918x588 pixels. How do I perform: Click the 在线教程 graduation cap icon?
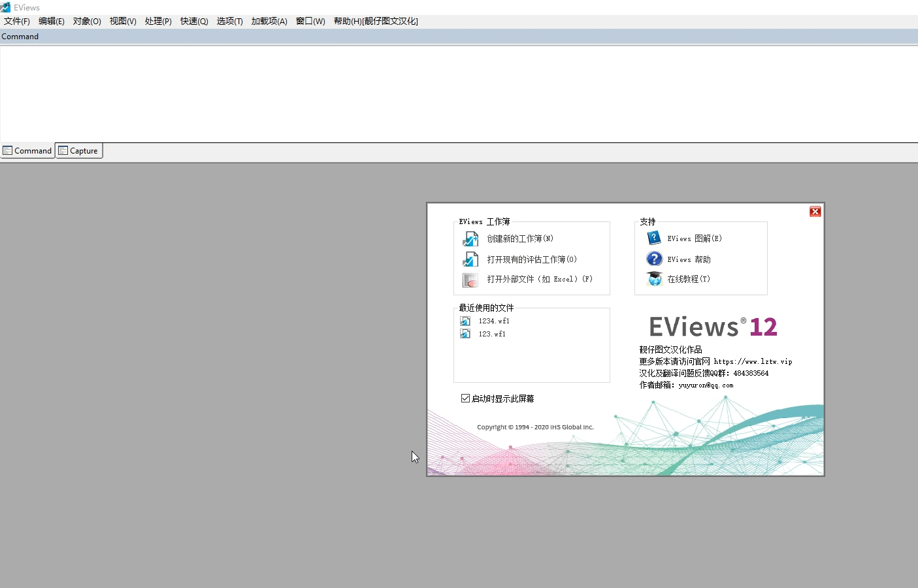[654, 279]
